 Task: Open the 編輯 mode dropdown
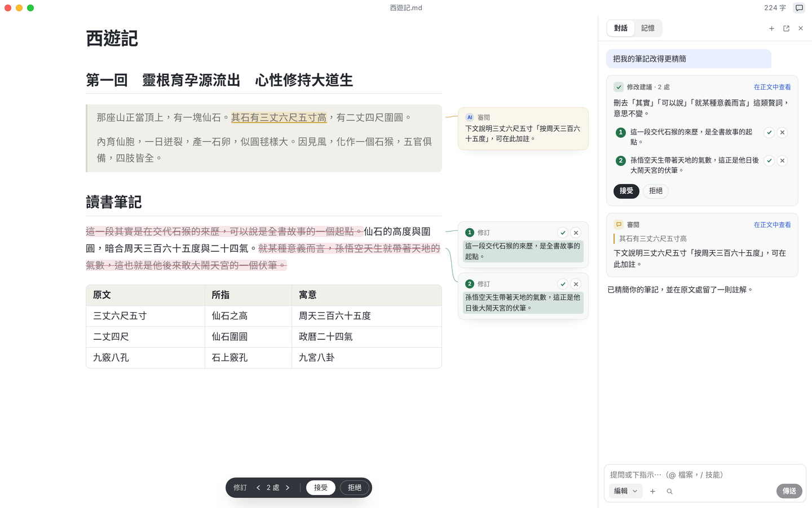point(625,491)
